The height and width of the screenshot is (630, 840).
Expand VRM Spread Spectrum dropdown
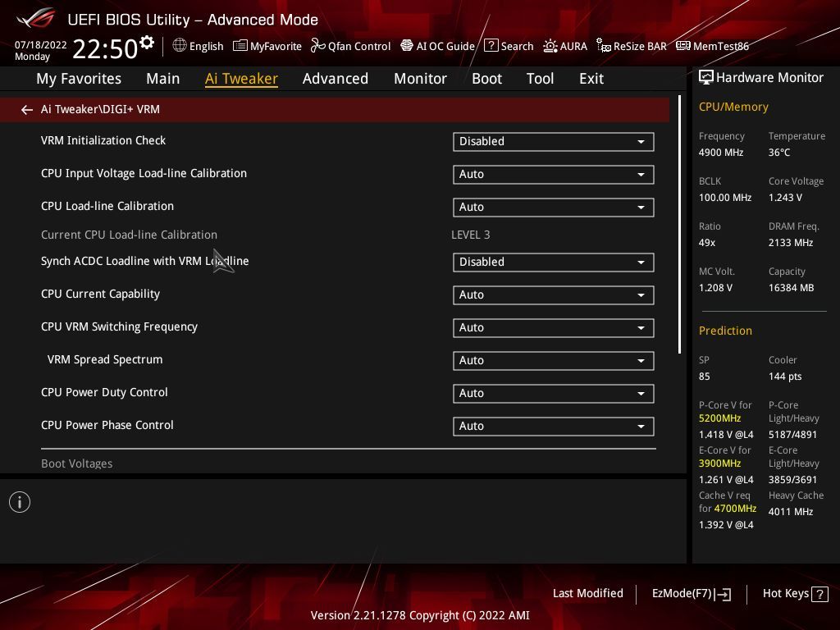pyautogui.click(x=554, y=361)
